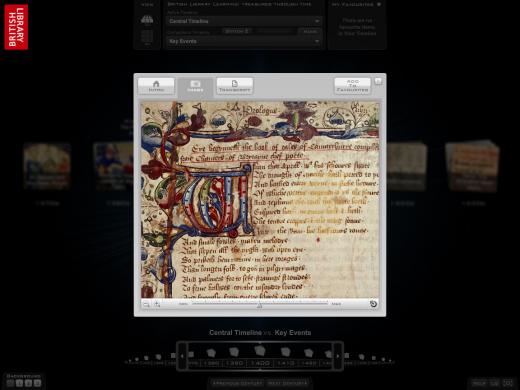Click the second-from-left background carousel thumbnail
The image size is (520, 390).
tap(113, 166)
